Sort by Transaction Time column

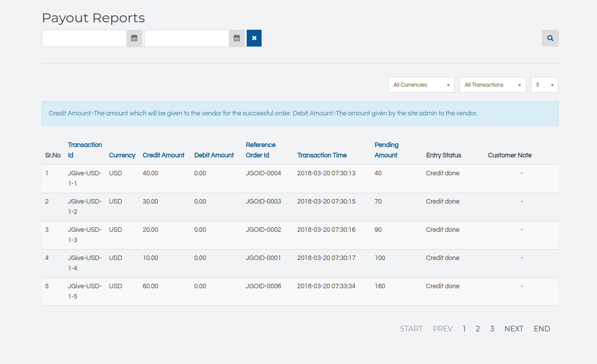(x=322, y=155)
